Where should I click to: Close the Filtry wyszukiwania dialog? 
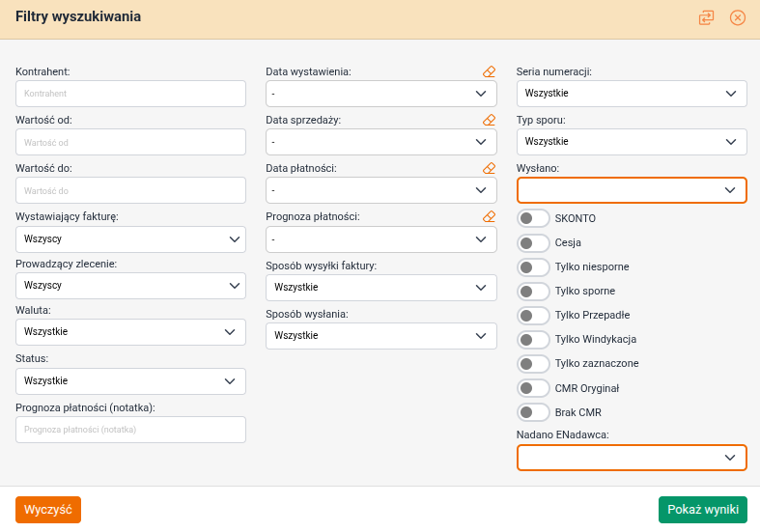tap(738, 17)
